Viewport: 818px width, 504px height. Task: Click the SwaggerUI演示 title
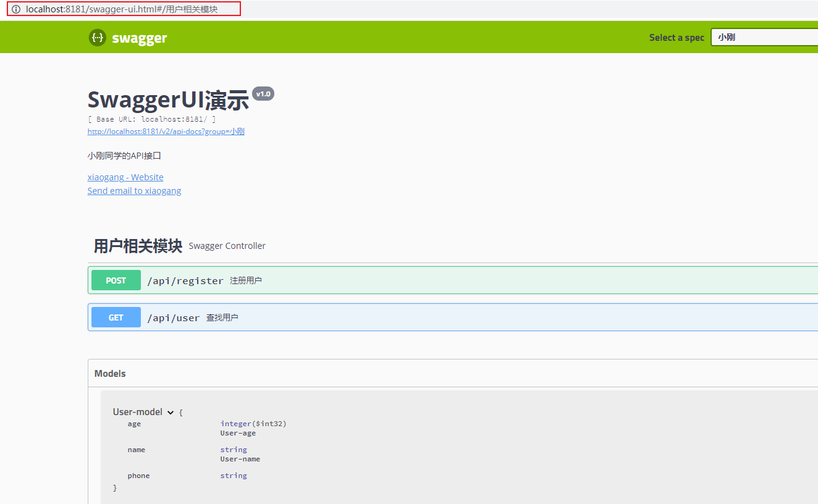[x=168, y=99]
